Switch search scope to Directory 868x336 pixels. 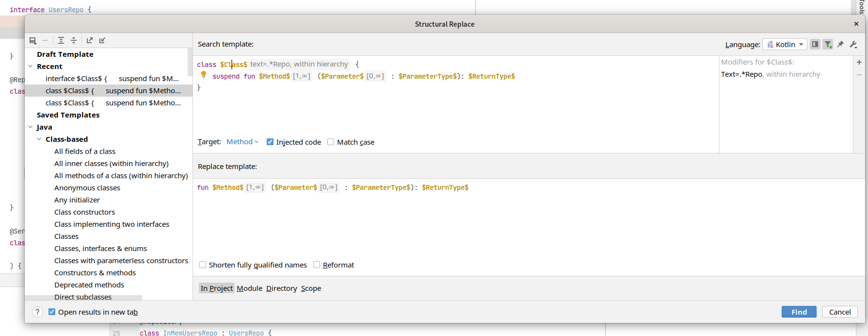point(281,288)
